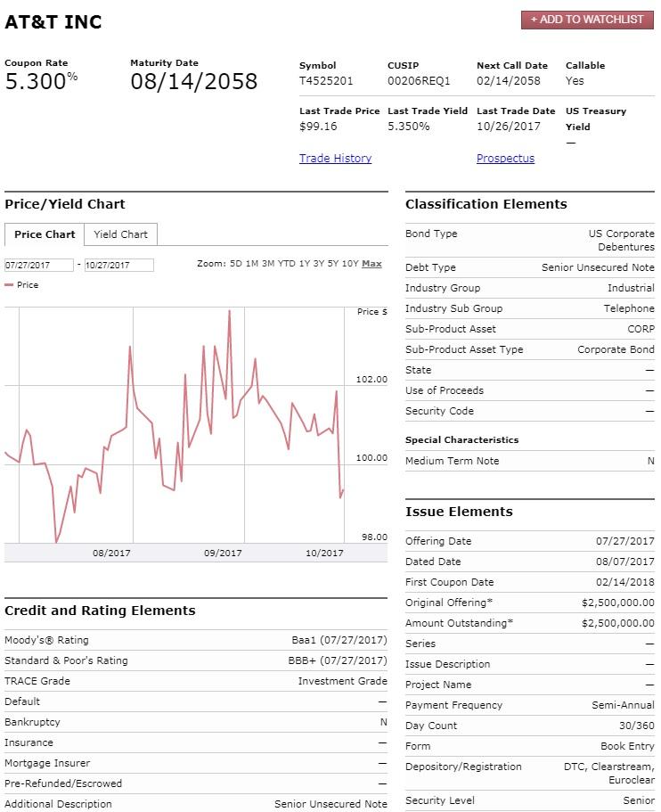The height and width of the screenshot is (812, 661).
Task: Click the Price legend color marker
Action: point(9,285)
